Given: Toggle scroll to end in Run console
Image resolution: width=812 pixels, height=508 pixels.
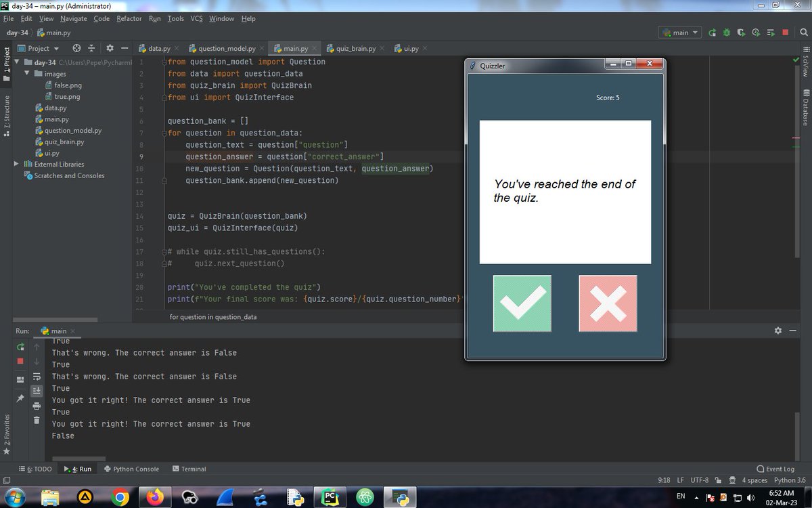Looking at the screenshot, I should click(37, 391).
